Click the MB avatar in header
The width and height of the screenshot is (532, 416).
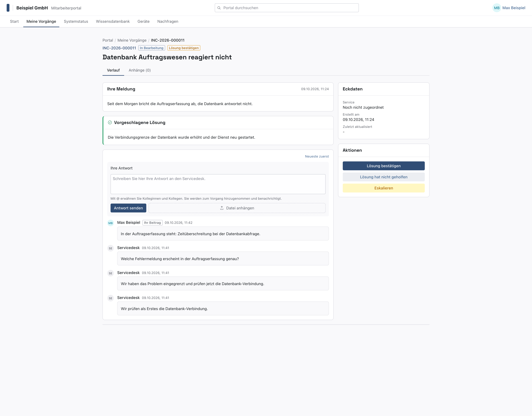pos(496,8)
